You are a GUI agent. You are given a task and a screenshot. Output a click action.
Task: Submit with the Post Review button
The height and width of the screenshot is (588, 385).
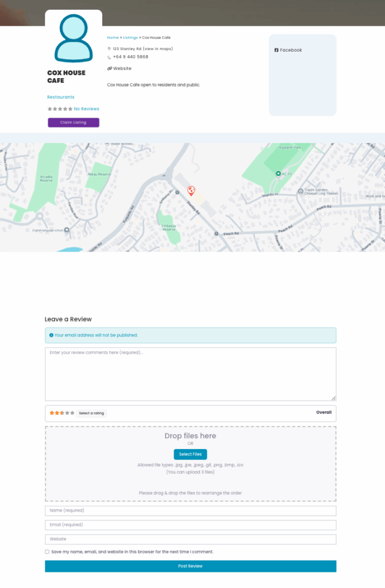coord(190,566)
